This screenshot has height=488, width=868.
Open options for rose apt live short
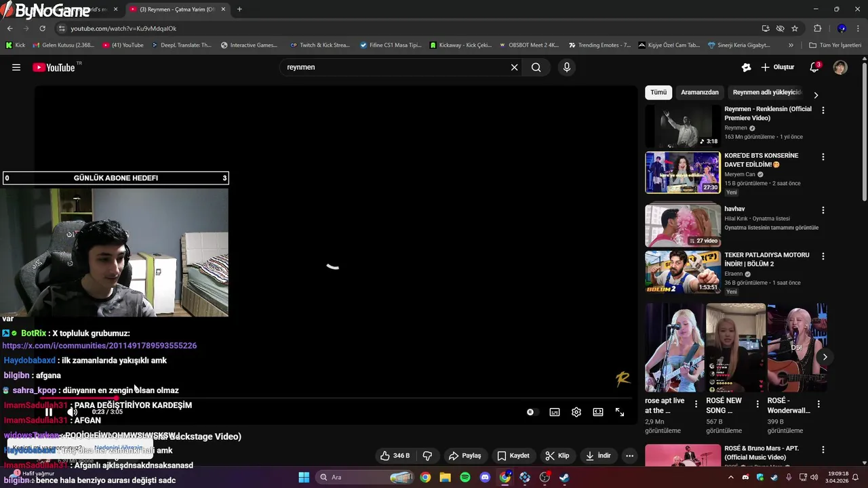[696, 404]
